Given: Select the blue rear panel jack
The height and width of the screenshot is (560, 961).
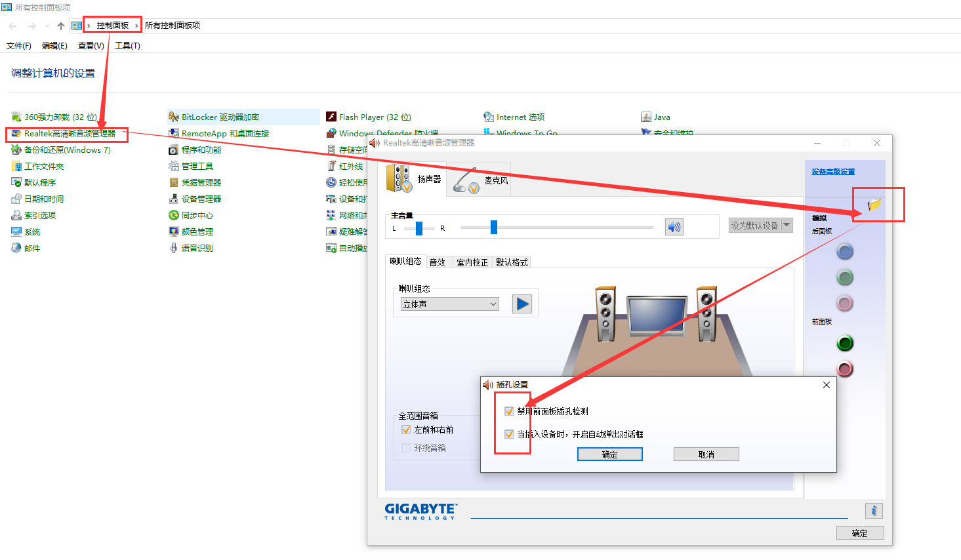Looking at the screenshot, I should 845,251.
